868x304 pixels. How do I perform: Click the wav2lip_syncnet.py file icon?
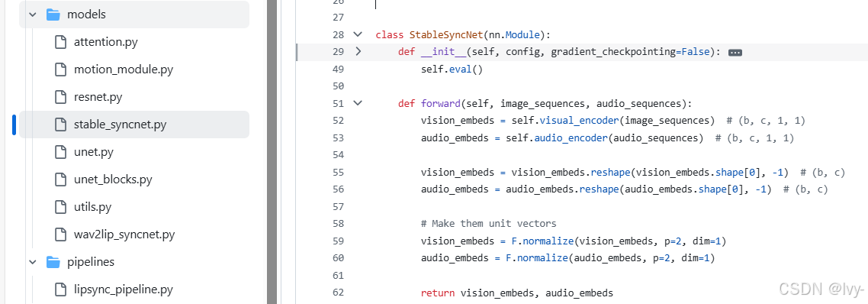point(61,234)
